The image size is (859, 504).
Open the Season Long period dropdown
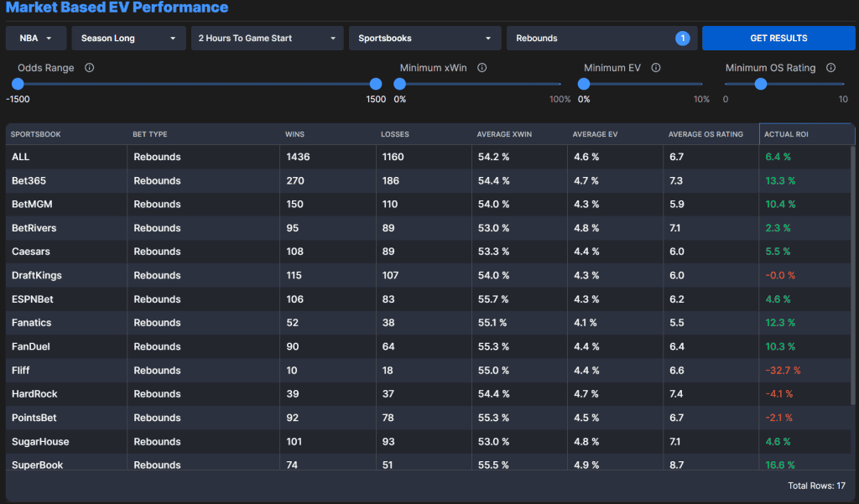[x=128, y=39]
